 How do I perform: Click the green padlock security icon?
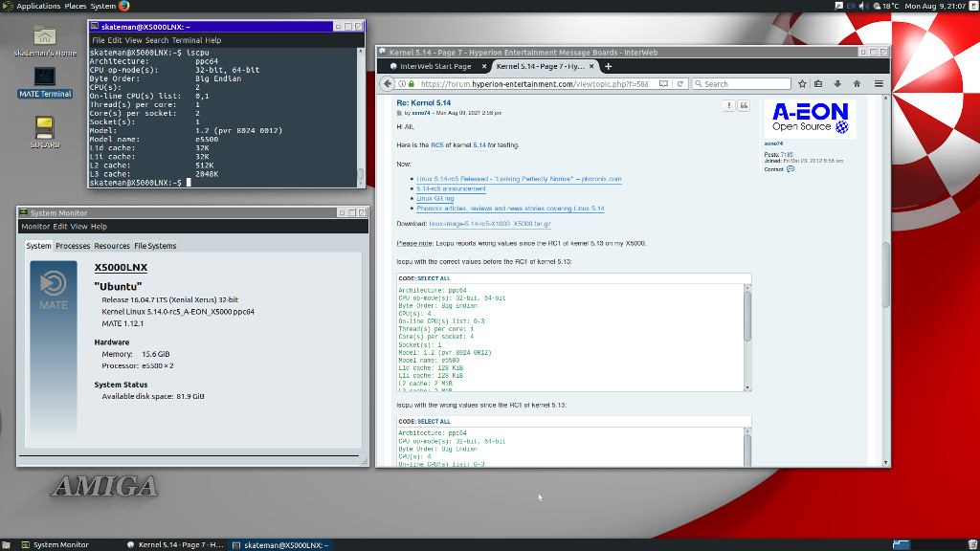412,84
